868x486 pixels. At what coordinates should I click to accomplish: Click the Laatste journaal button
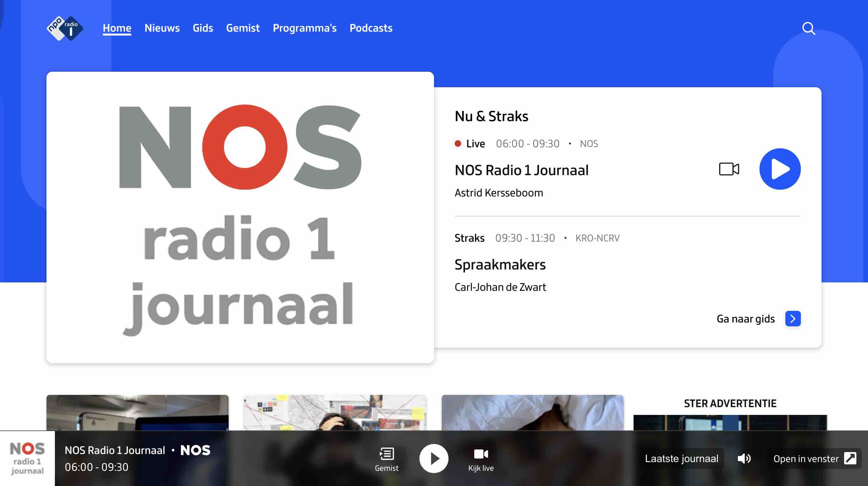tap(681, 459)
